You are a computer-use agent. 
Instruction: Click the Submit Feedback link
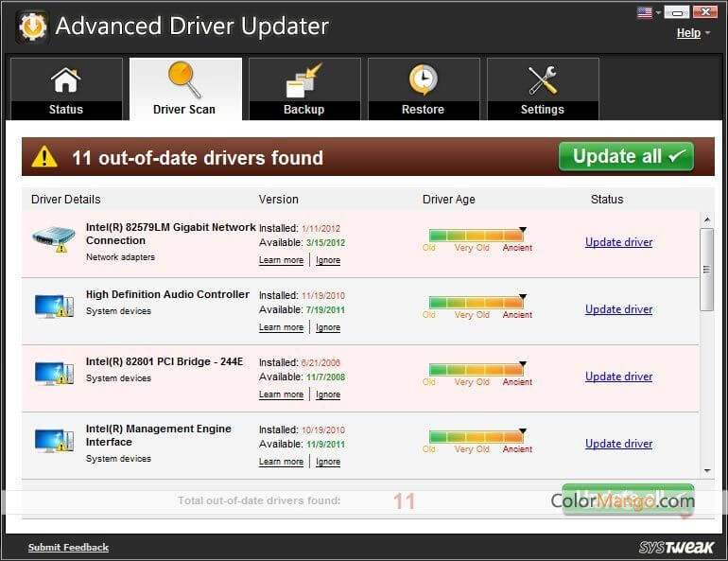[68, 547]
